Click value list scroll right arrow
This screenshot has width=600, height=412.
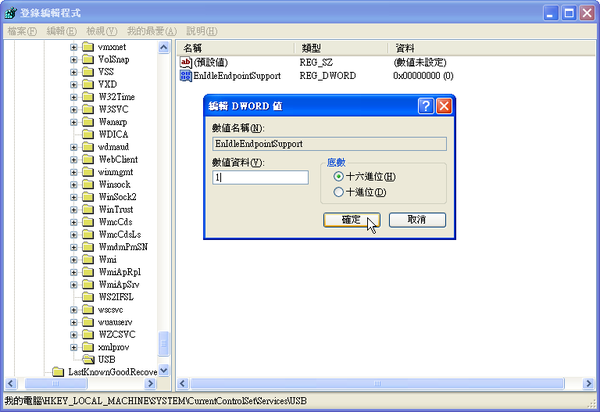pyautogui.click(x=588, y=383)
